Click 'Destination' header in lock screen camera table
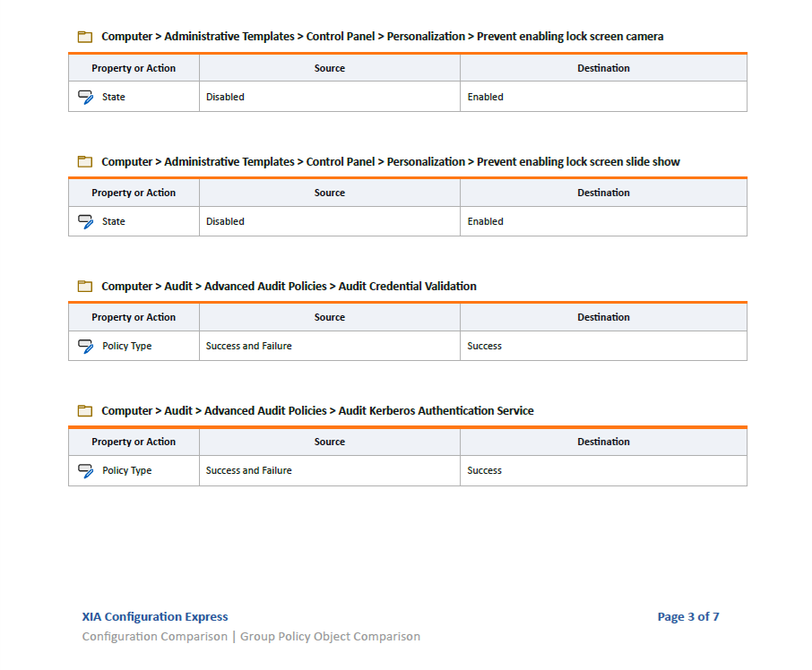The height and width of the screenshot is (670, 812). (603, 68)
